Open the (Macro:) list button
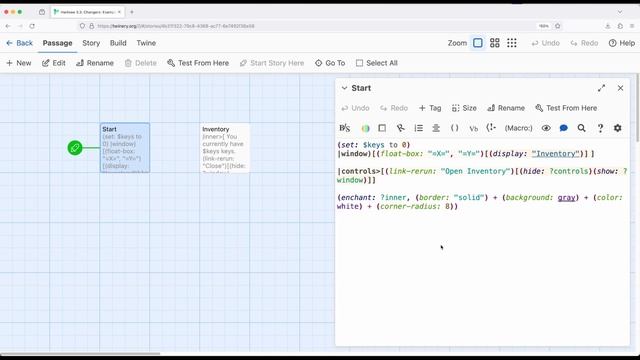 pyautogui.click(x=518, y=128)
